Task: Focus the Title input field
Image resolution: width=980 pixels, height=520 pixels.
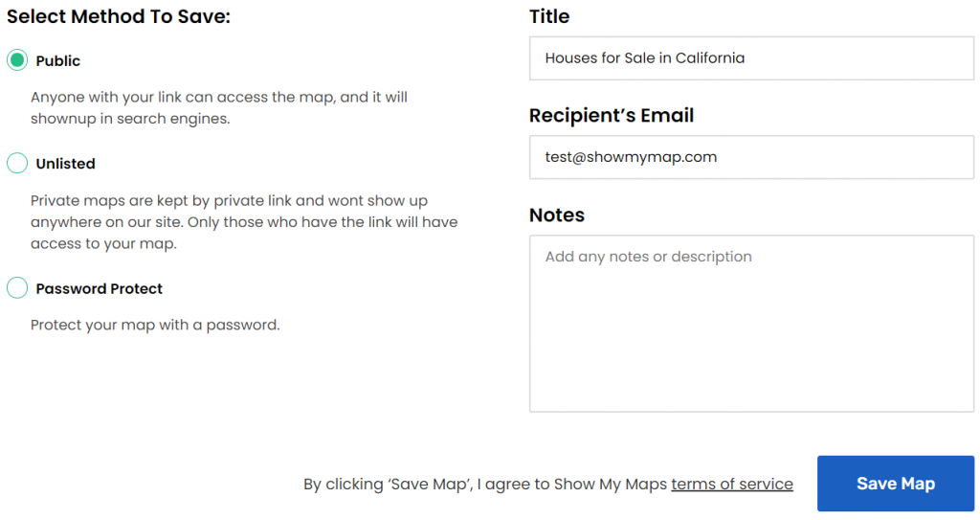Action: 751,58
